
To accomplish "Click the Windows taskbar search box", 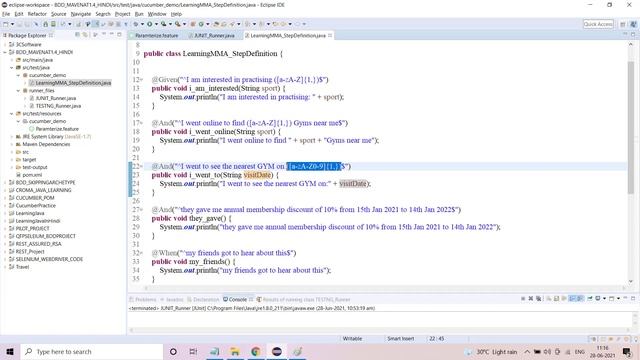I will tap(92, 351).
